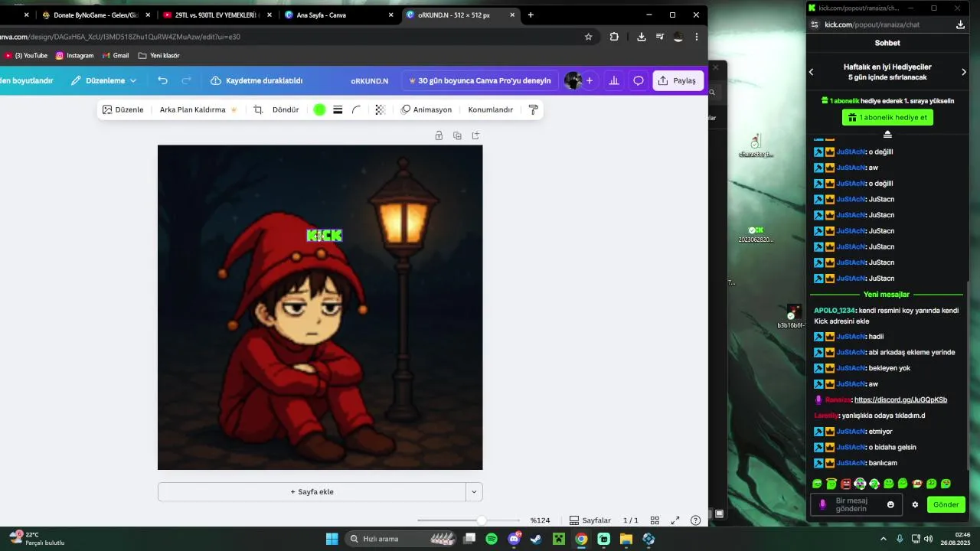Click the download icon in Kick popout

(x=960, y=24)
